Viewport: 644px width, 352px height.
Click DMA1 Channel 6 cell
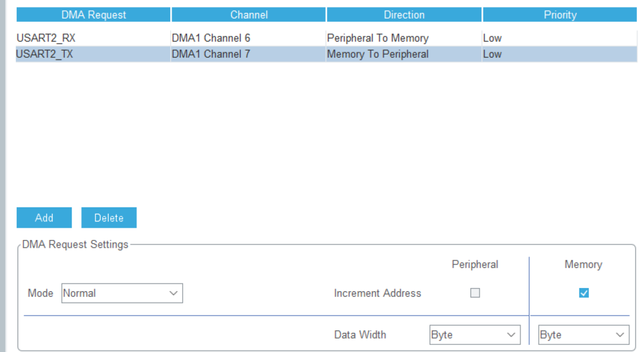(x=211, y=38)
